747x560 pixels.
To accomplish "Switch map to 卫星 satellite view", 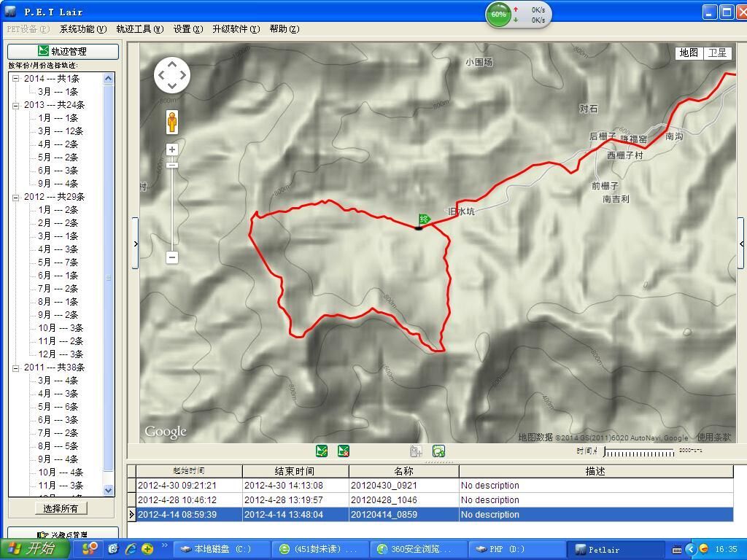I will [717, 52].
